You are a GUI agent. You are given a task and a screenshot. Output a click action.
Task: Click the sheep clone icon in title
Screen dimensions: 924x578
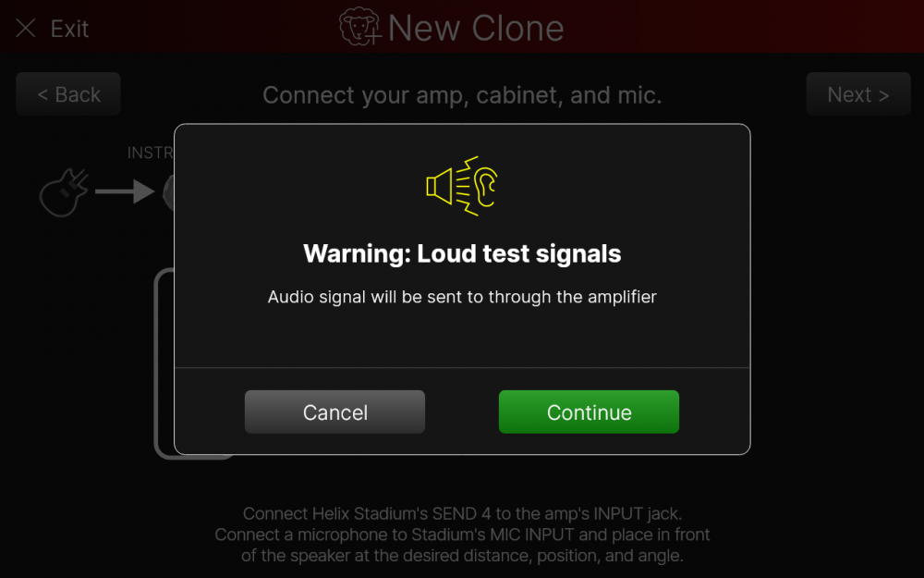(360, 27)
